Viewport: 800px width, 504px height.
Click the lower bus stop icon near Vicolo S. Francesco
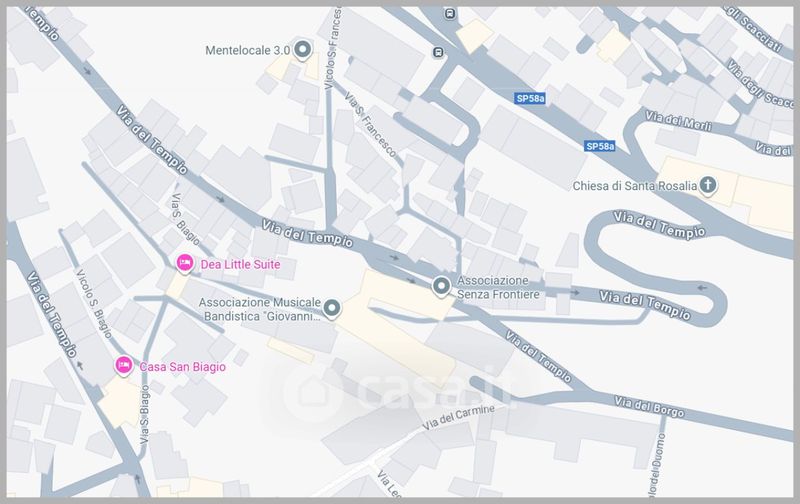pos(438,52)
